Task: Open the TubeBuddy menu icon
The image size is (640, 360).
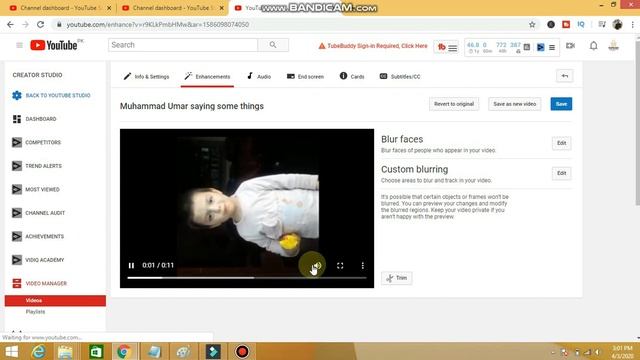Action: coord(447,47)
